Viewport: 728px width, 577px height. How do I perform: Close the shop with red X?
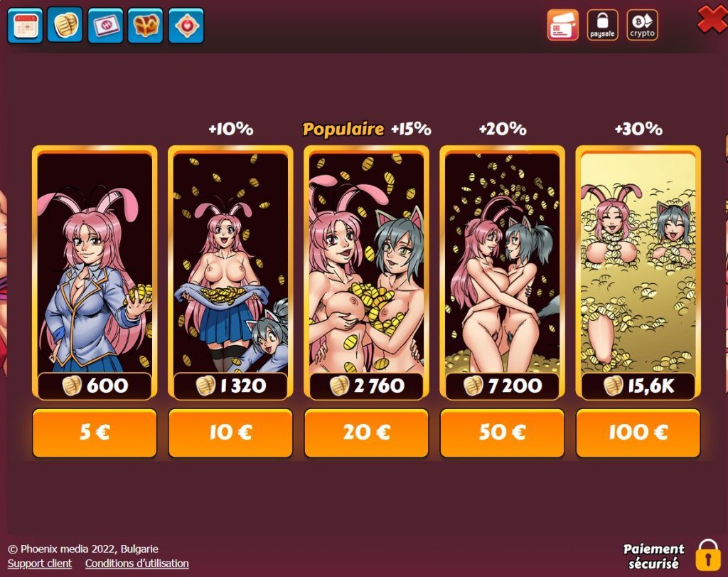[712, 18]
